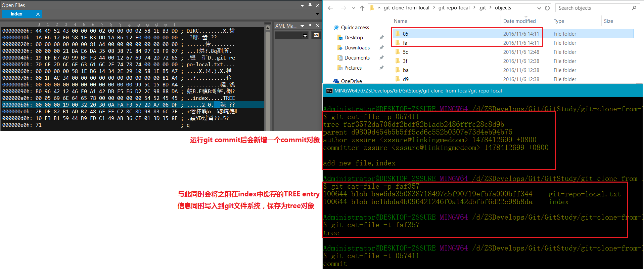
Task: Click the objects breadcrumb segment
Action: pos(503,8)
